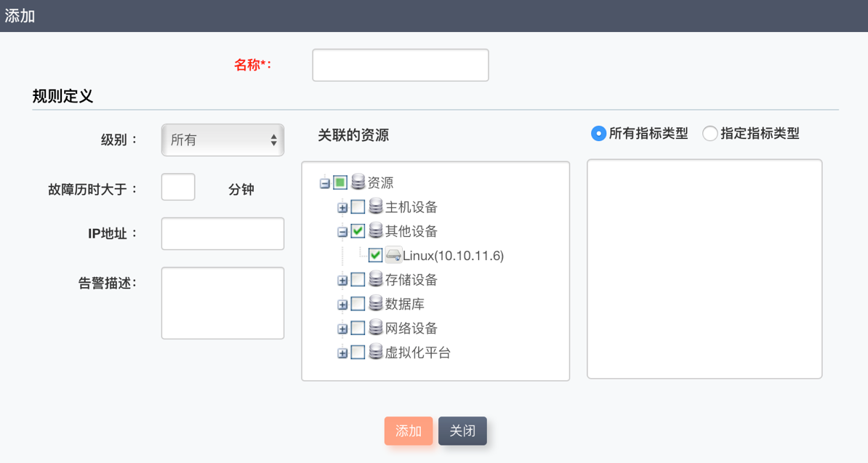
Task: Click the database icon beside 资源 root node
Action: pos(358,182)
